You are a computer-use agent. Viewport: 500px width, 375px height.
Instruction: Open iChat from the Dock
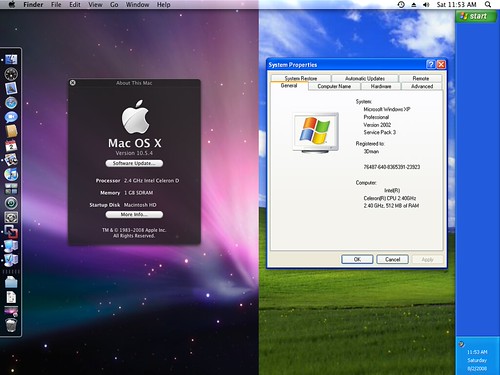[11, 117]
